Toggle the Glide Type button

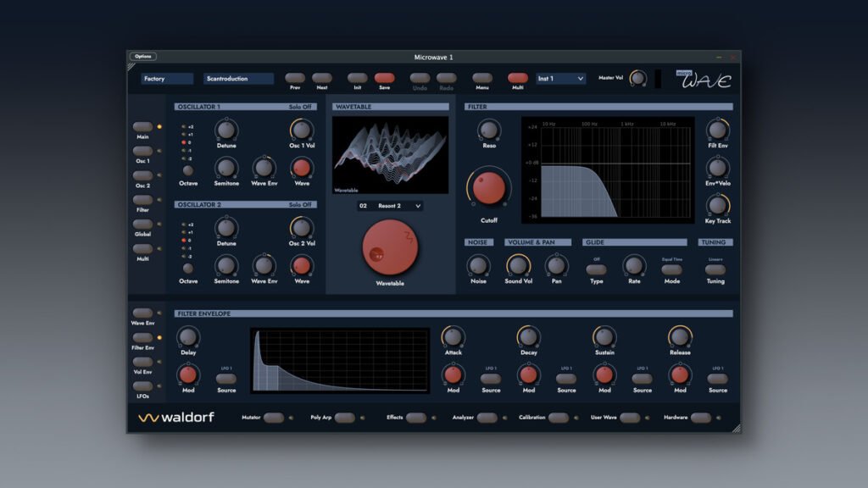(596, 269)
